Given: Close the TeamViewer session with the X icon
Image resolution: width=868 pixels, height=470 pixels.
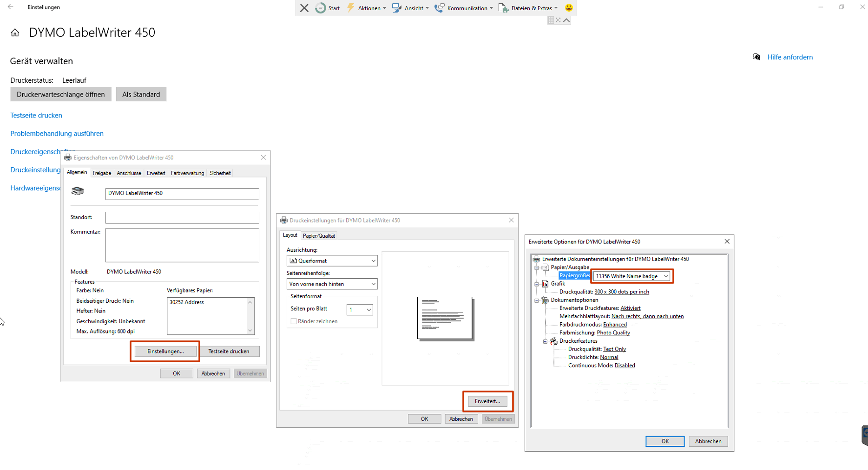Looking at the screenshot, I should click(304, 8).
